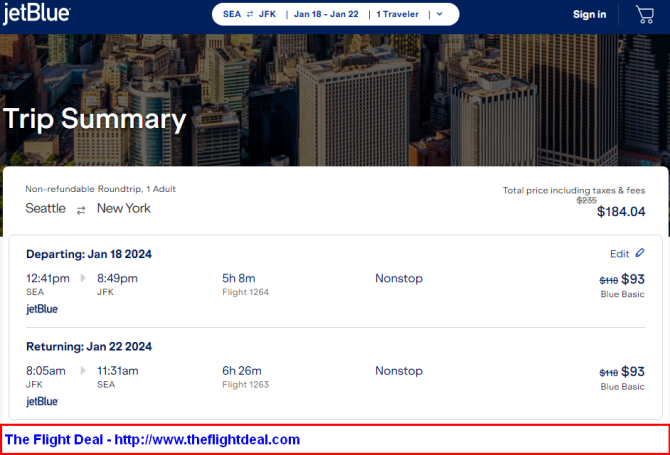Click Edit for the departing flight
The image size is (670, 455).
pos(620,254)
